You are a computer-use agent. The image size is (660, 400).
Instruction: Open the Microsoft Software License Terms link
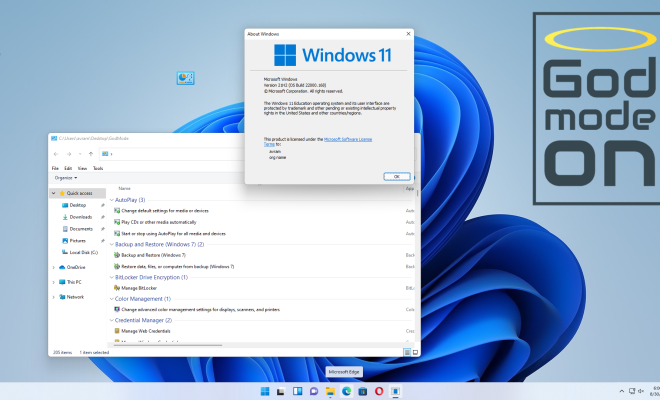click(348, 139)
